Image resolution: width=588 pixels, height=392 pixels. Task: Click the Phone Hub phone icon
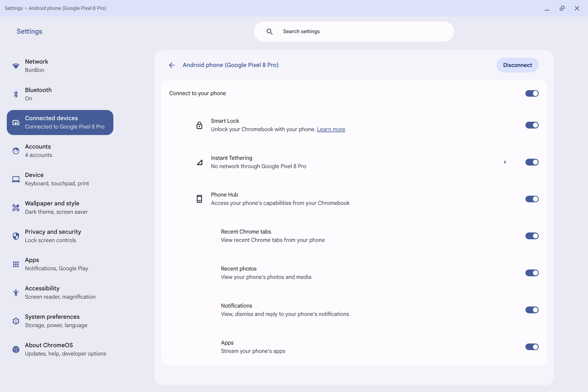199,199
